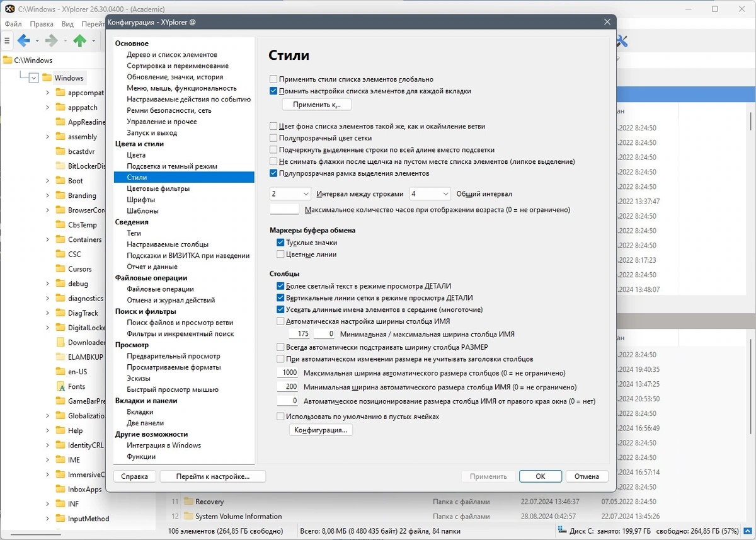
Task: Click the Windows folder icon in tree
Action: 47,78
